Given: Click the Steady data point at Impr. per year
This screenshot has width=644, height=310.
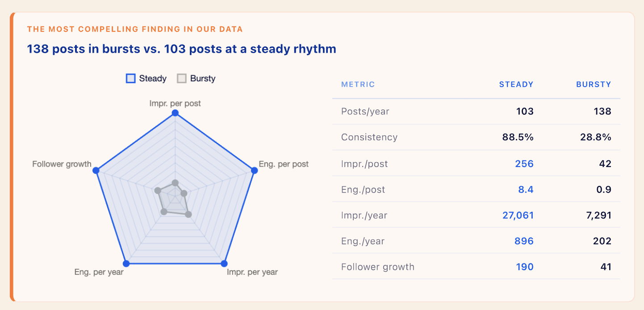Looking at the screenshot, I should 224,264.
